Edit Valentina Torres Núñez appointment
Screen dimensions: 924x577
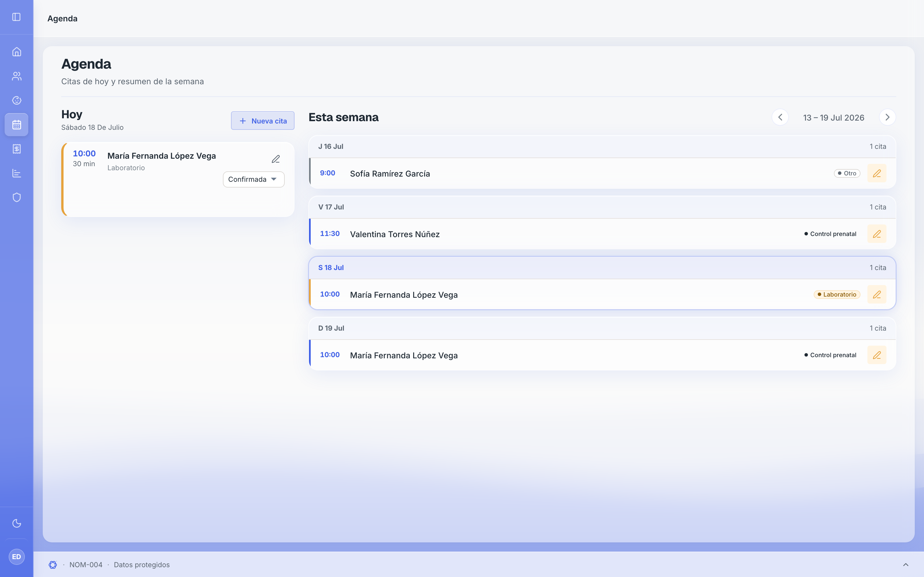(877, 234)
